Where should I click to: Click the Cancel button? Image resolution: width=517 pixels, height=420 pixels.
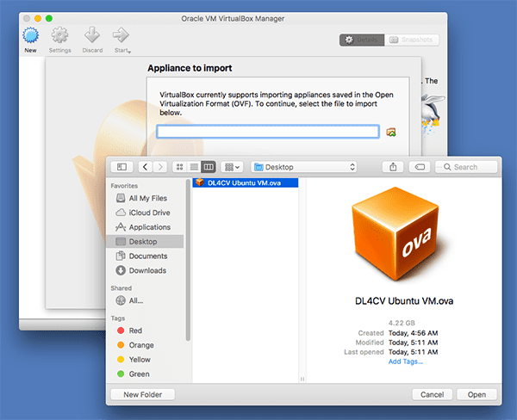click(433, 395)
